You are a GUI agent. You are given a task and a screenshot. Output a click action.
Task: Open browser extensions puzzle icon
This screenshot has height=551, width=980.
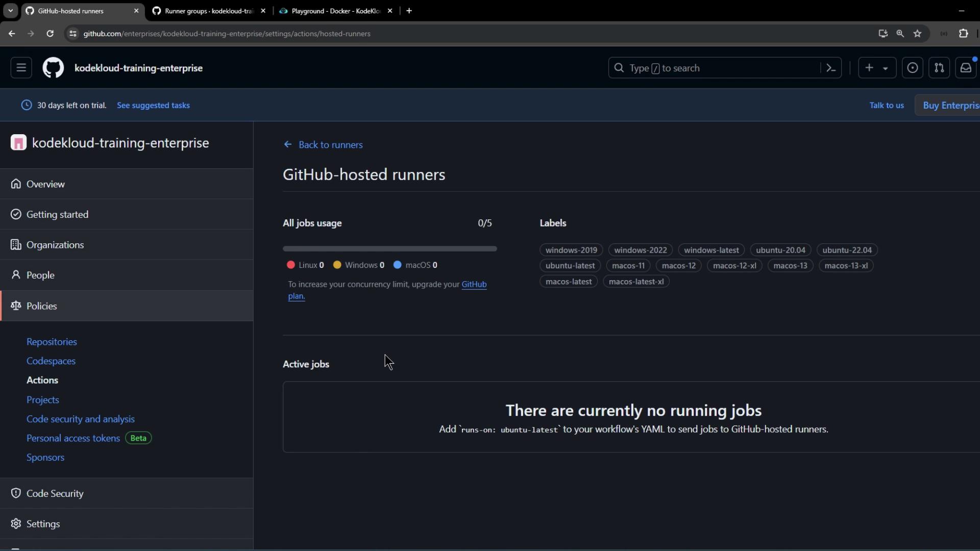click(x=963, y=34)
